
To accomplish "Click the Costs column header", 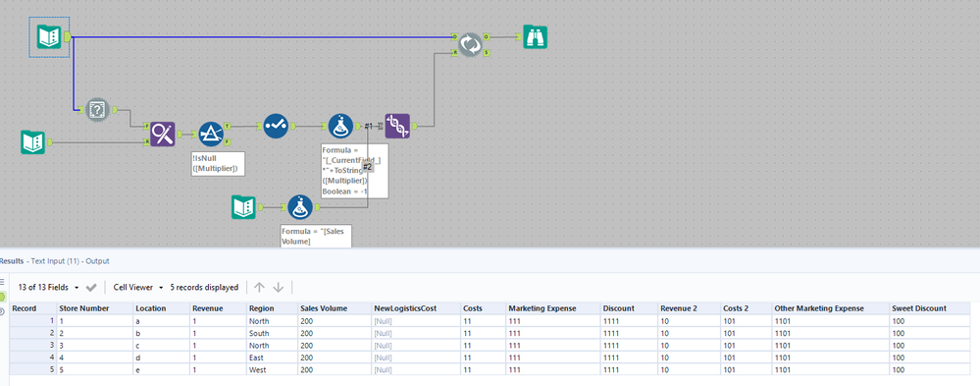I will (x=483, y=308).
